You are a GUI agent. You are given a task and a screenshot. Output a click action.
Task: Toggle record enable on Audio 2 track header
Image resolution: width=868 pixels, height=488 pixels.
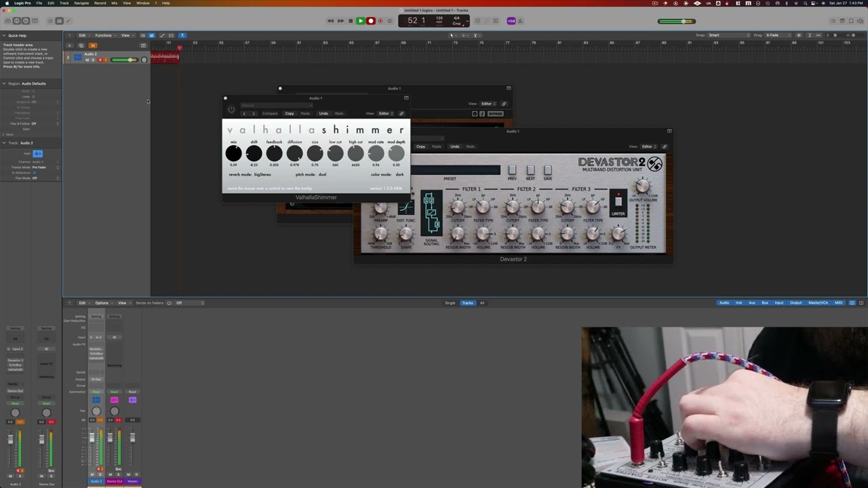pos(100,60)
